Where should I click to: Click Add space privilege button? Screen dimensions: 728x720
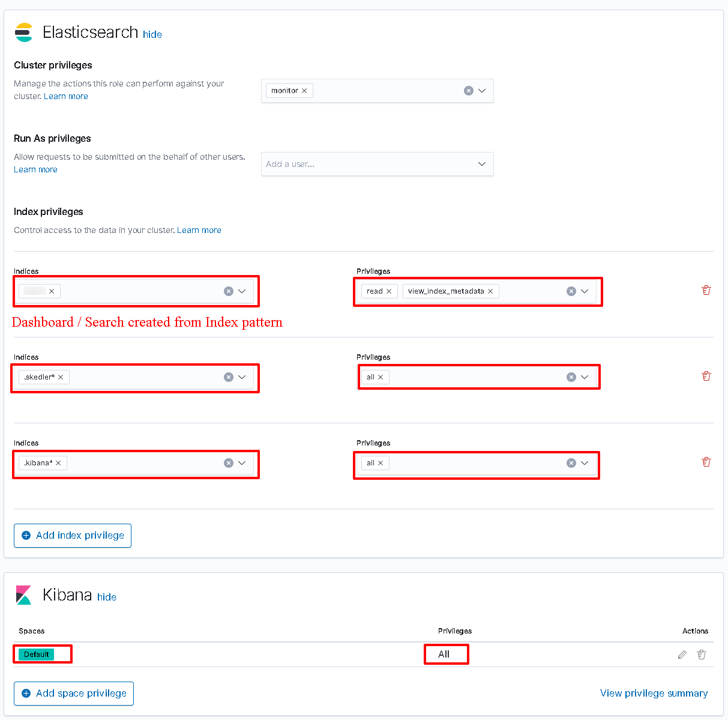point(74,694)
